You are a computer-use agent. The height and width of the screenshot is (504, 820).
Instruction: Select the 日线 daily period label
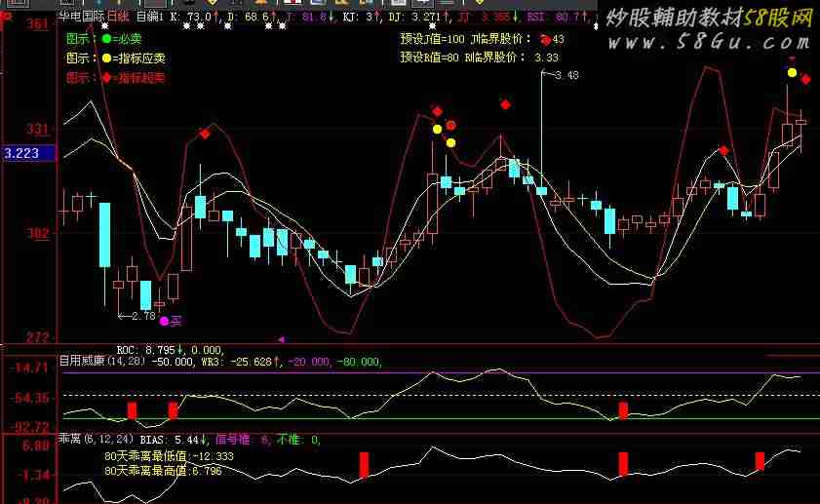(118, 17)
